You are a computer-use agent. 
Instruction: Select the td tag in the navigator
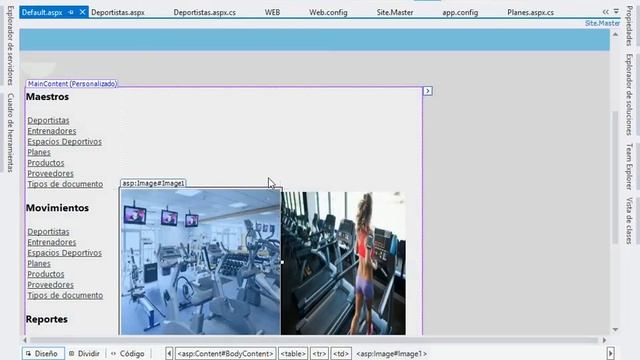point(341,353)
